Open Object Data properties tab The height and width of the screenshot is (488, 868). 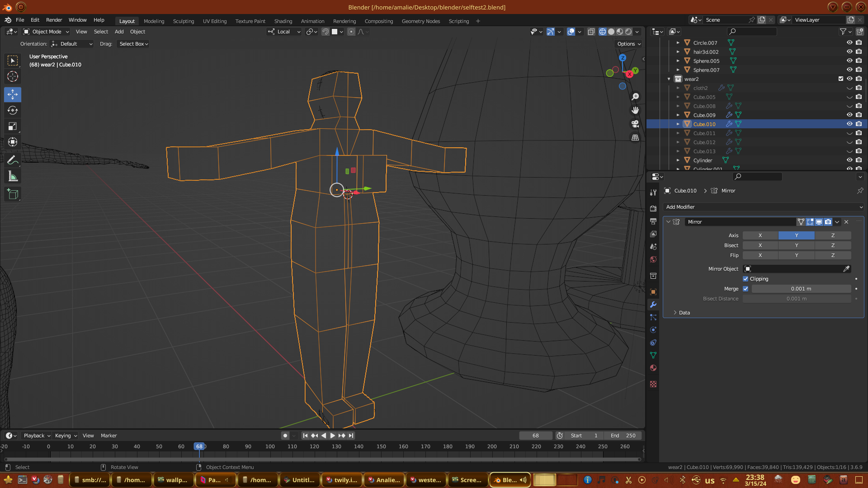(x=653, y=355)
